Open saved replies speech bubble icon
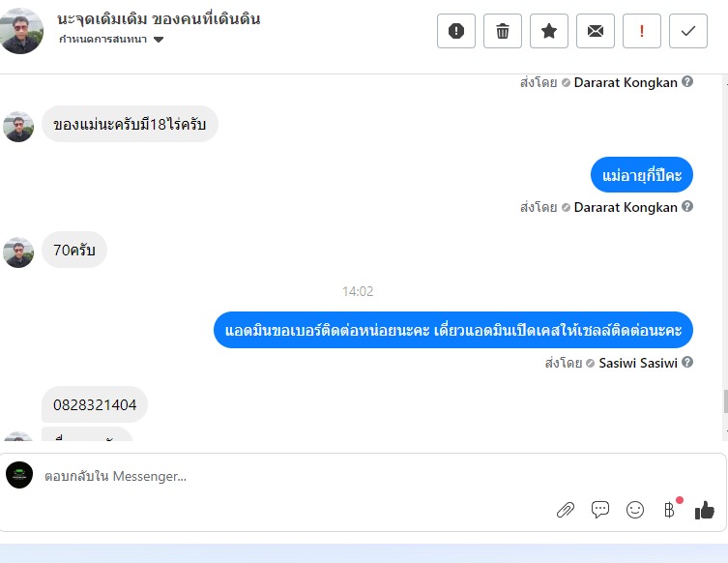The width and height of the screenshot is (728, 563). 600,510
